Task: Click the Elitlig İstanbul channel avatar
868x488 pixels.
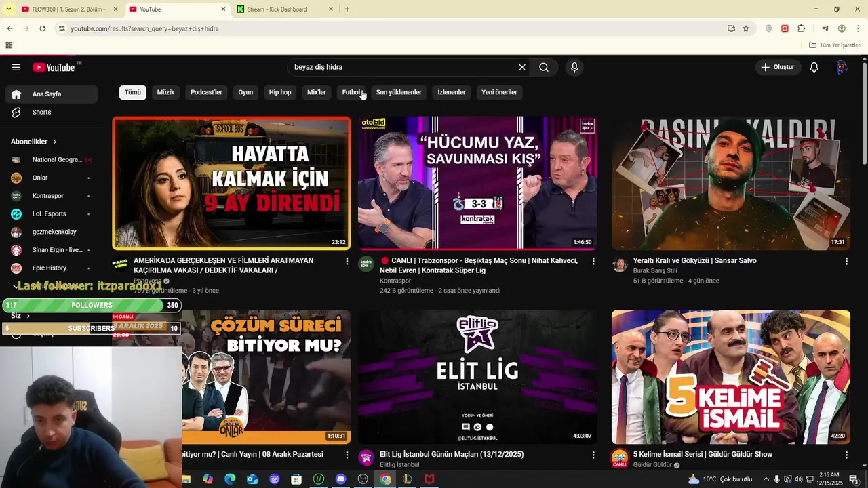Action: tap(366, 457)
